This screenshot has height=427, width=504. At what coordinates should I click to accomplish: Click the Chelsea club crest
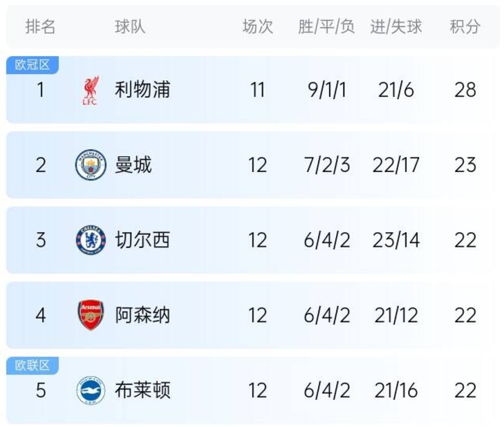(91, 240)
